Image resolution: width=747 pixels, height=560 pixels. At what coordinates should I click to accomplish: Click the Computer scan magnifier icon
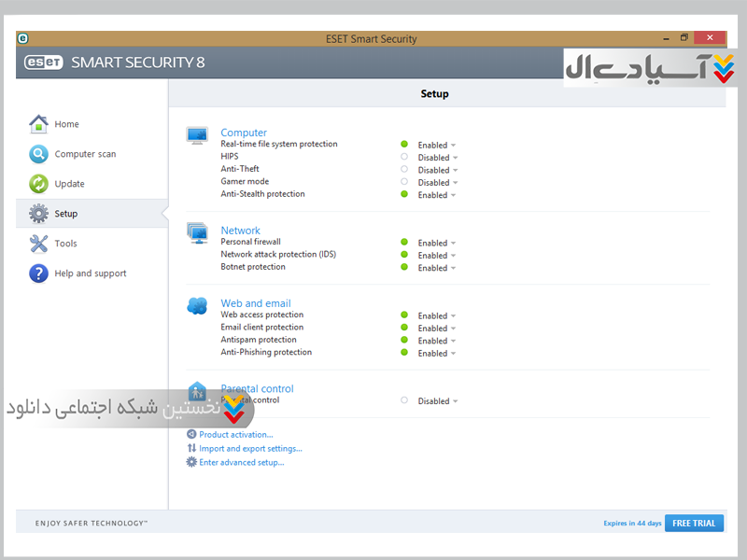coord(38,154)
